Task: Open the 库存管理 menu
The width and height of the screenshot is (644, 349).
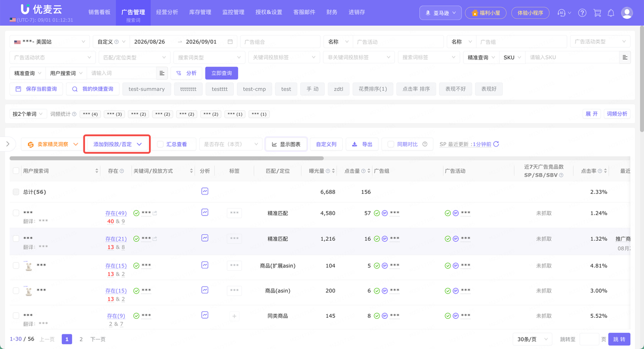Action: (x=200, y=12)
